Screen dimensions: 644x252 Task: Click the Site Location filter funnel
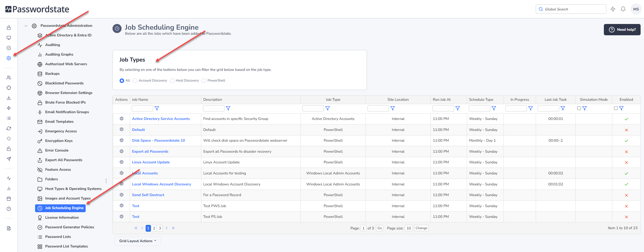(393, 108)
